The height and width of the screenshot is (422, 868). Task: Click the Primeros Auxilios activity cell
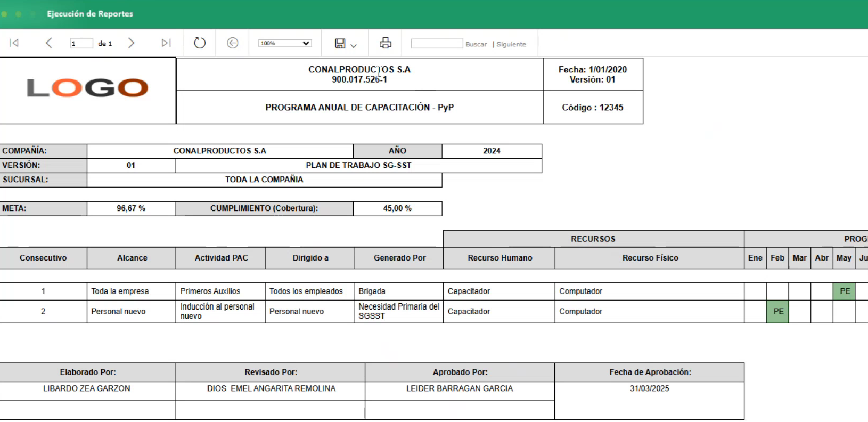(221, 291)
